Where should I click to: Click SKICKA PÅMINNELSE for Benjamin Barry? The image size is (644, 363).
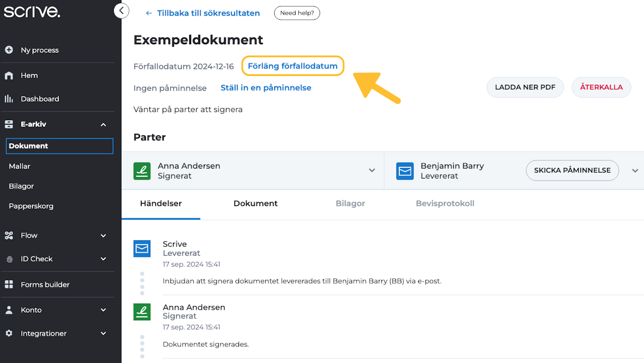(572, 170)
